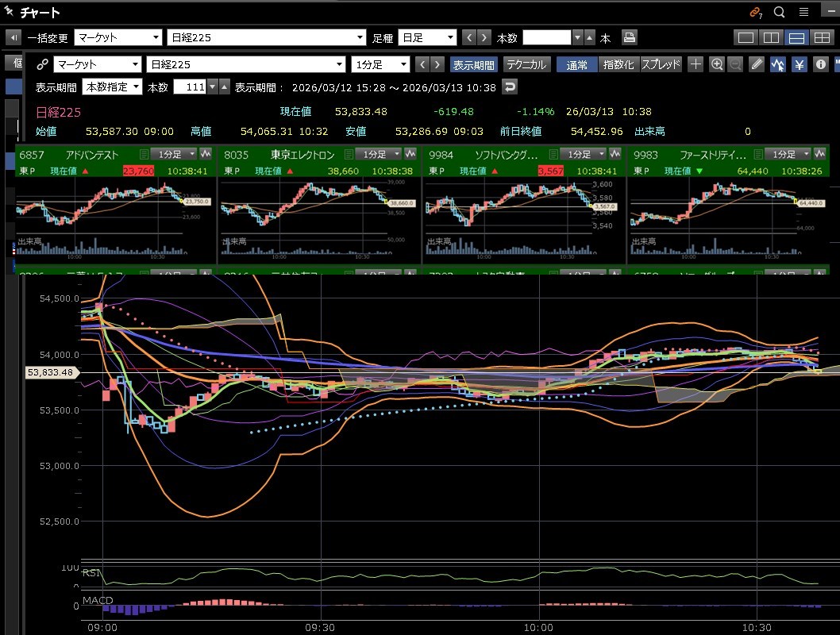The height and width of the screenshot is (635, 840).
Task: Select the 通常 display mode
Action: pos(576,64)
